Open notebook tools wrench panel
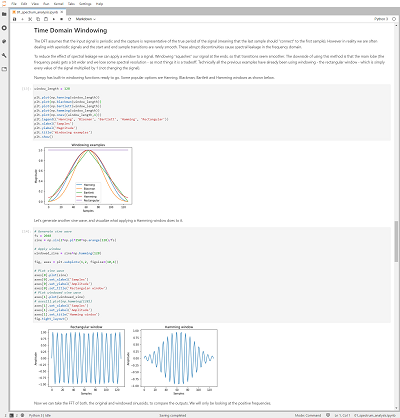 [4, 55]
